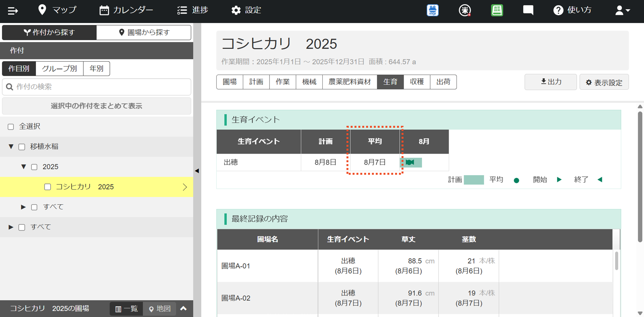Focus the 作付の検索 search field
The width and height of the screenshot is (644, 317).
pyautogui.click(x=97, y=87)
